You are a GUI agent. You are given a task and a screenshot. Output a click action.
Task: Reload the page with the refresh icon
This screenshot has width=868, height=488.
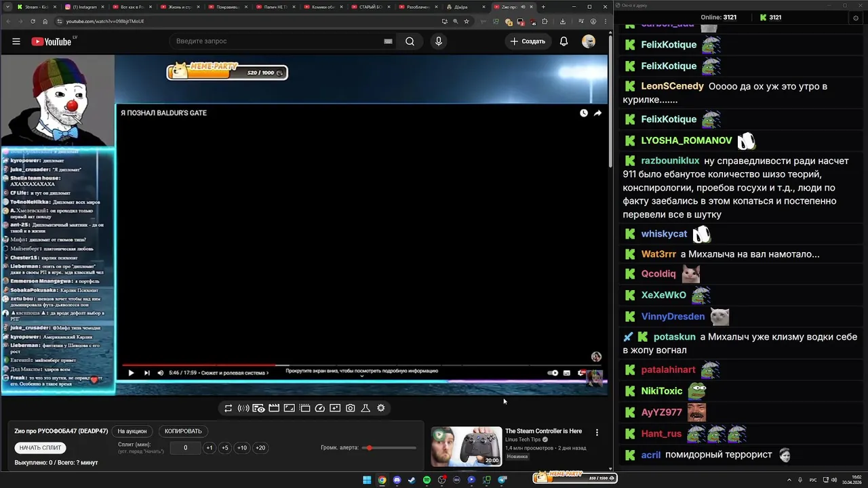33,21
